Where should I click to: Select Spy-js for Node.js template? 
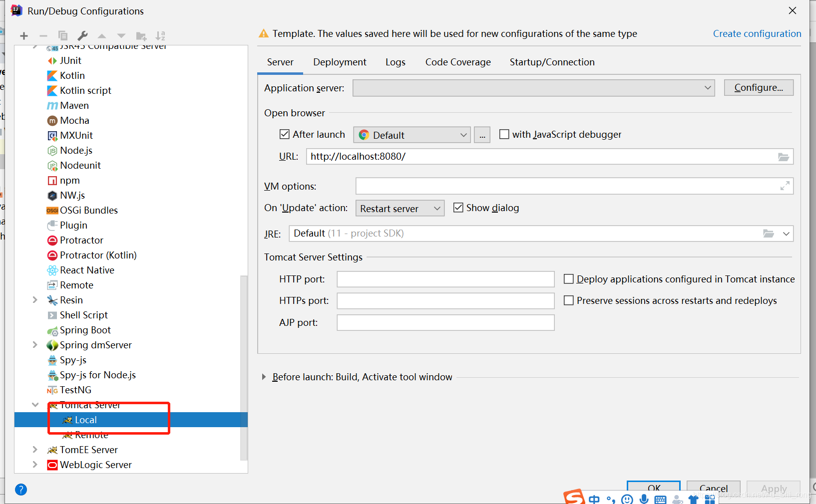(97, 375)
